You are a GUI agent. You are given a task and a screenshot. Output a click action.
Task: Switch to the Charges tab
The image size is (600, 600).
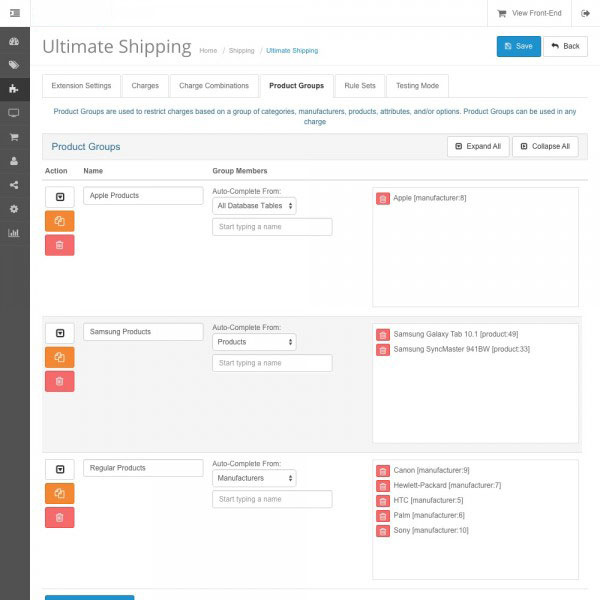click(145, 86)
